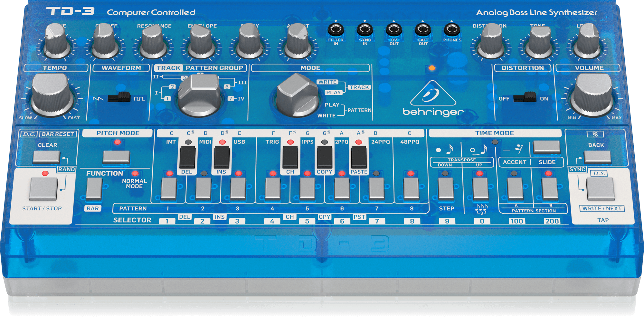Click the segno symbol above BACK
The image size is (644, 317).
[595, 134]
